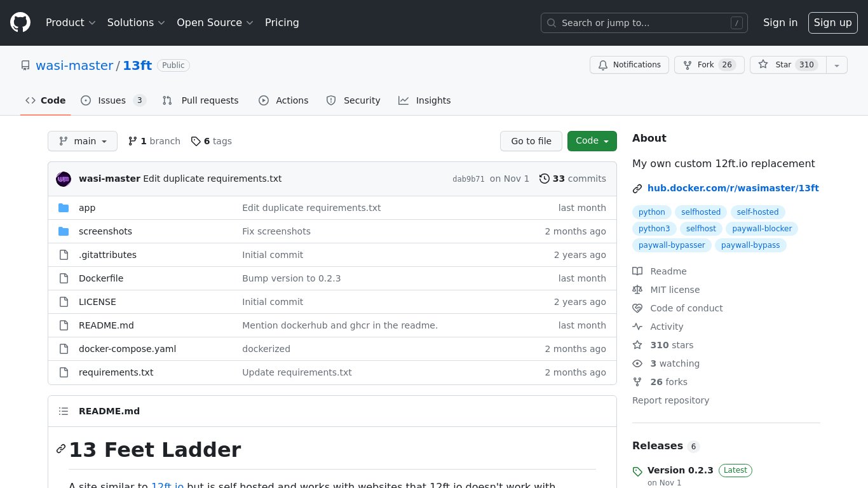Switch to the Insights tab
Screen dimensions: 868x488
(424, 100)
